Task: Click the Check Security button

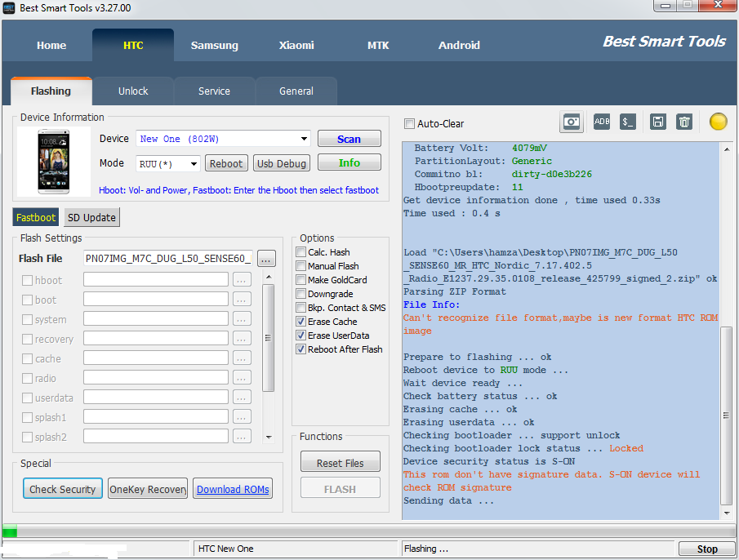Action: point(63,489)
